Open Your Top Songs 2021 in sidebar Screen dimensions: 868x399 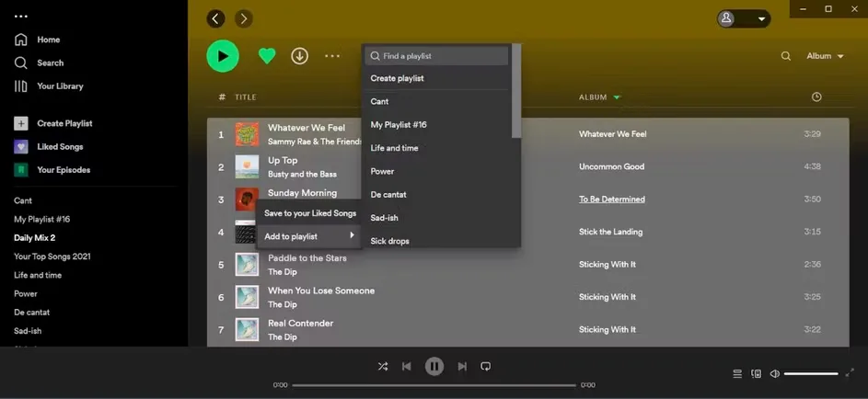[x=52, y=256]
